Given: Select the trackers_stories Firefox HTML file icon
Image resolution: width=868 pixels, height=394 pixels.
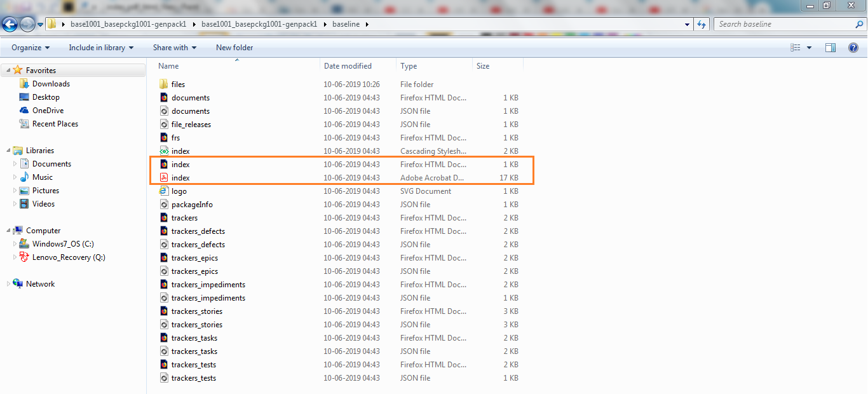Looking at the screenshot, I should 163,311.
